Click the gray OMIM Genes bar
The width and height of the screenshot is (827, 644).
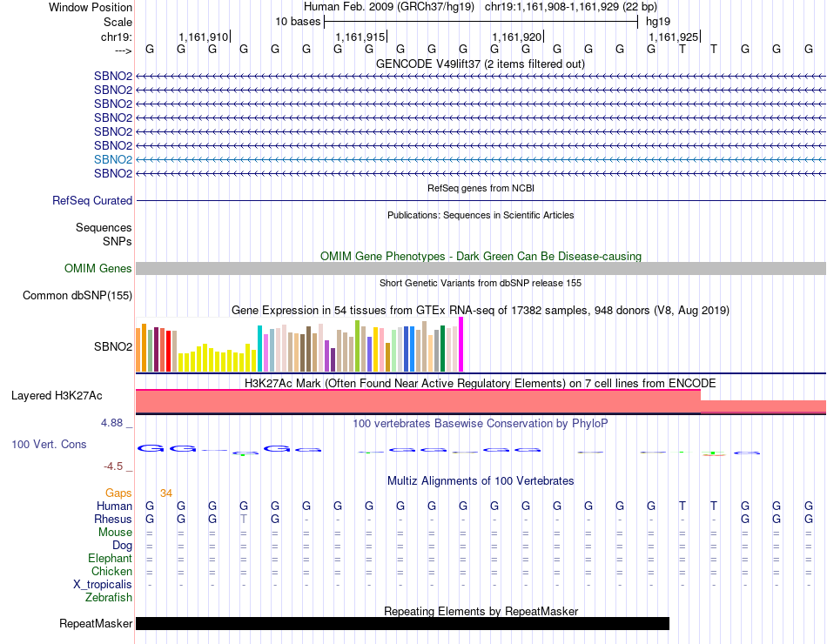click(481, 268)
